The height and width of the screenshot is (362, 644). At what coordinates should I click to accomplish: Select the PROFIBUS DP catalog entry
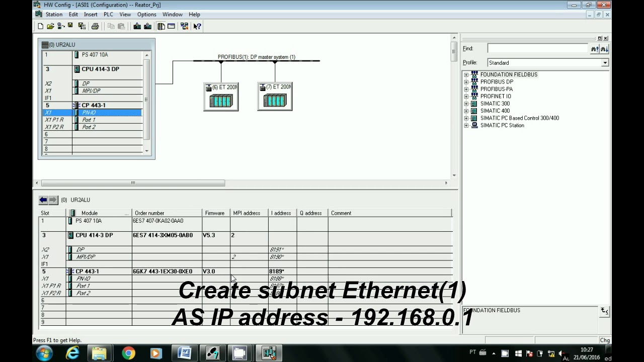coord(497,82)
